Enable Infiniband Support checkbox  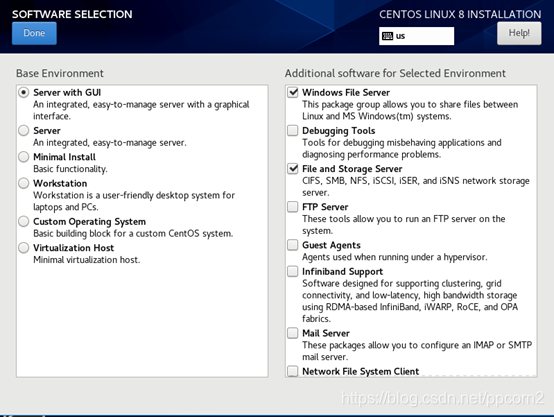(293, 271)
